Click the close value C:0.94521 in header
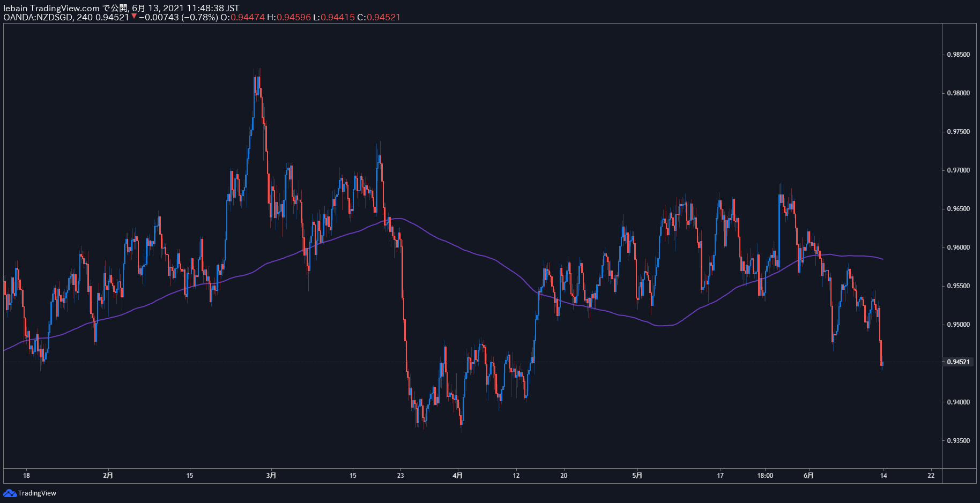This screenshot has height=503, width=980. pyautogui.click(x=379, y=17)
